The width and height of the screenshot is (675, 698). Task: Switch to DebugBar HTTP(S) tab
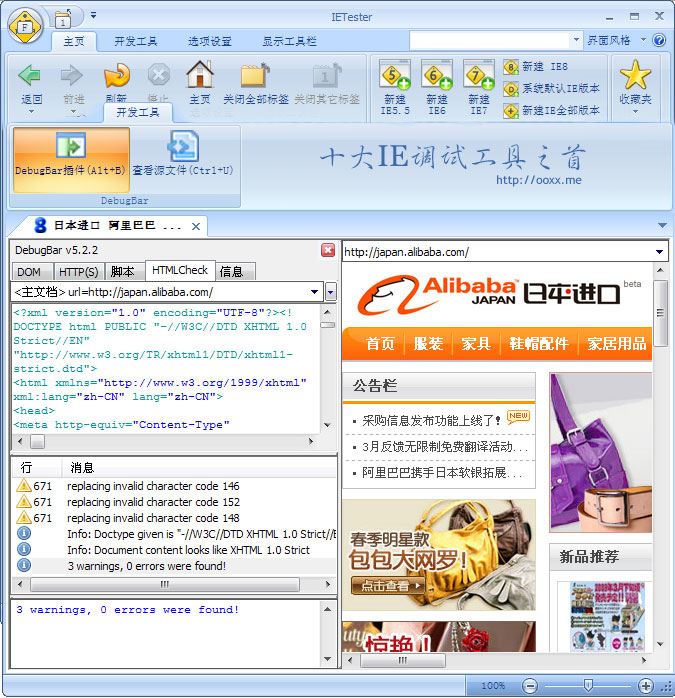coord(79,272)
